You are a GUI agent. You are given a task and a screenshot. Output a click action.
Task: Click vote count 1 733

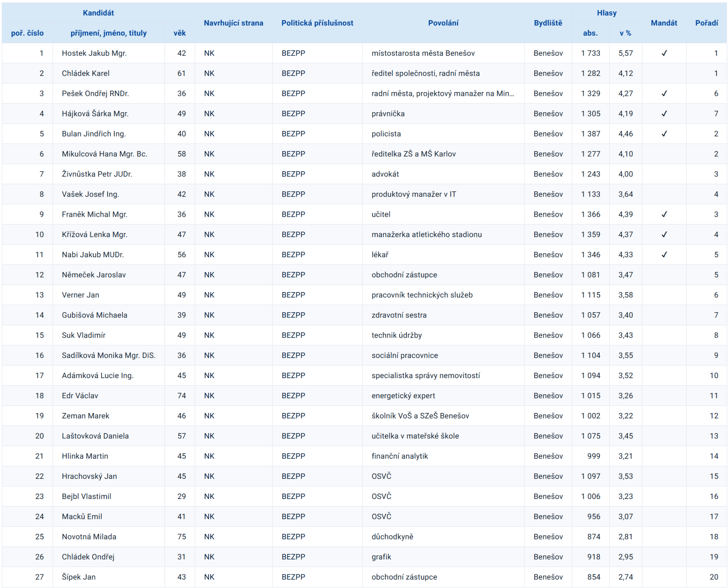[590, 53]
